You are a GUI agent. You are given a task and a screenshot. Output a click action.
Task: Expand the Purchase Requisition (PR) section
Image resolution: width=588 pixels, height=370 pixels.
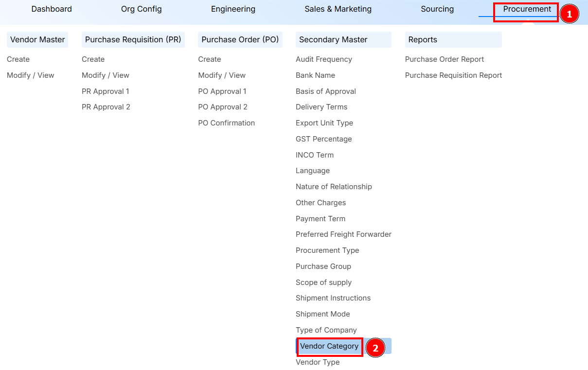pyautogui.click(x=133, y=39)
